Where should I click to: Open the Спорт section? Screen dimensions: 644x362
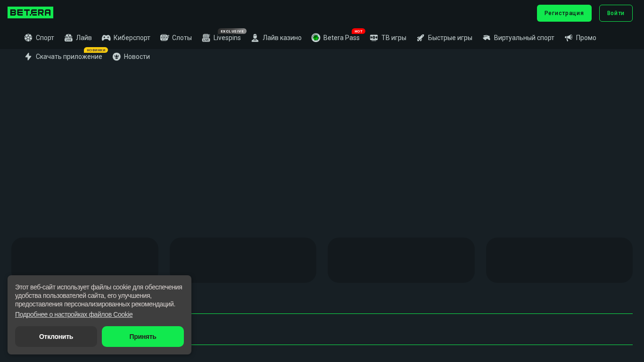coord(45,38)
